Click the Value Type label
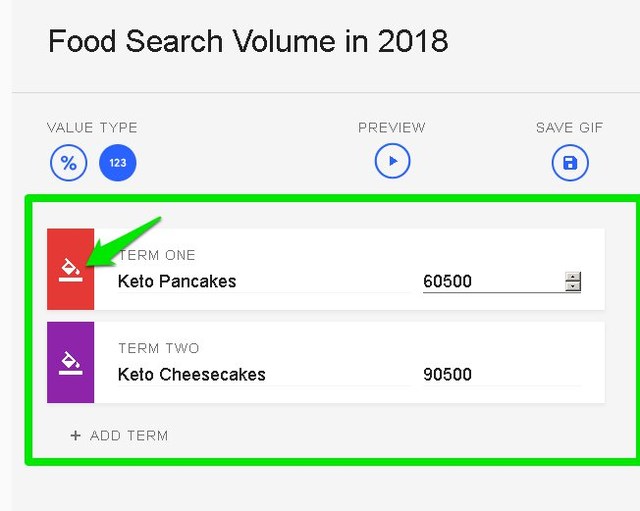Image resolution: width=640 pixels, height=511 pixels. [92, 128]
